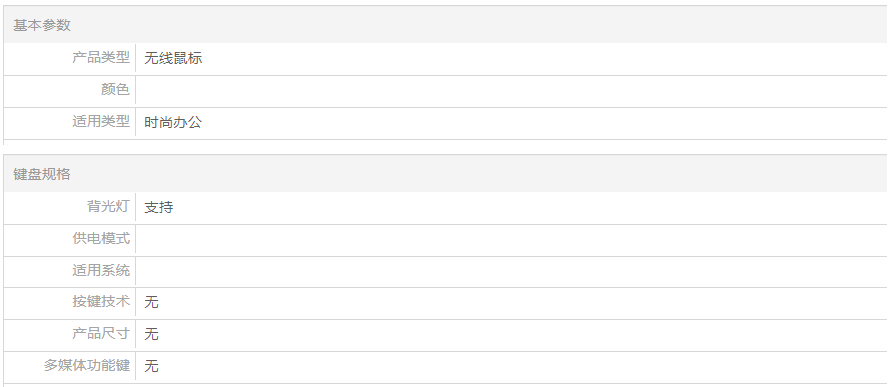The width and height of the screenshot is (890, 387).
Task: Click the 无线鼠标 value text
Action: click(173, 58)
